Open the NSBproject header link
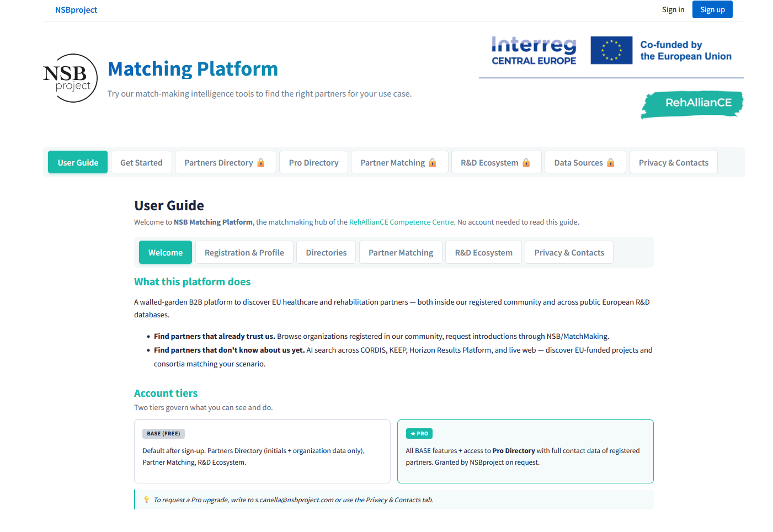 click(x=76, y=10)
